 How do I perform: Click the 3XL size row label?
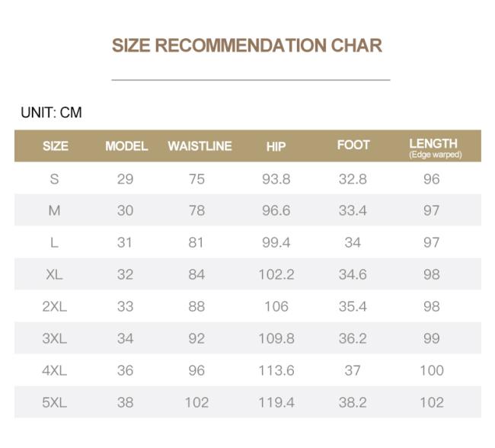pos(54,339)
